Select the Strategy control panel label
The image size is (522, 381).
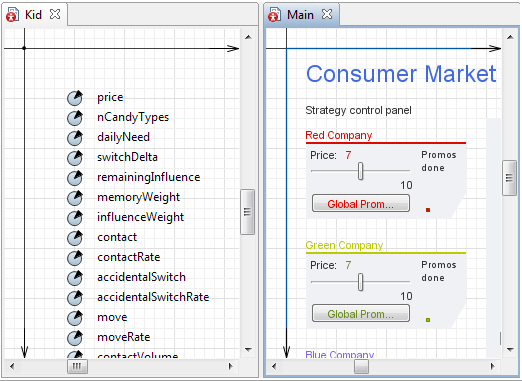point(358,110)
